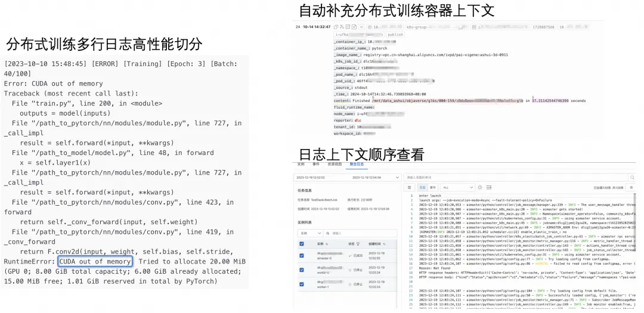Click the _namespace_ field key
This screenshot has width=644, height=313.
345,68
